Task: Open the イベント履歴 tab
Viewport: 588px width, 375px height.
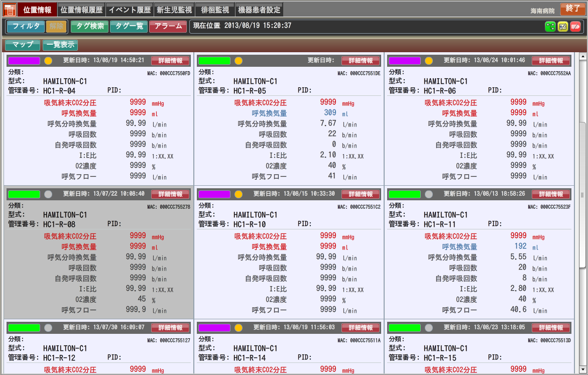Action: click(x=129, y=10)
